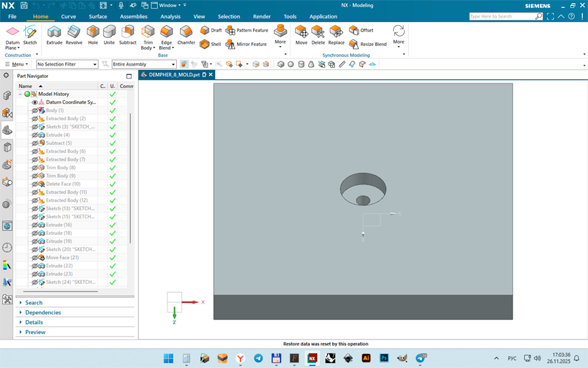Open More in the Base group
The width and height of the screenshot is (588, 368).
tap(280, 36)
